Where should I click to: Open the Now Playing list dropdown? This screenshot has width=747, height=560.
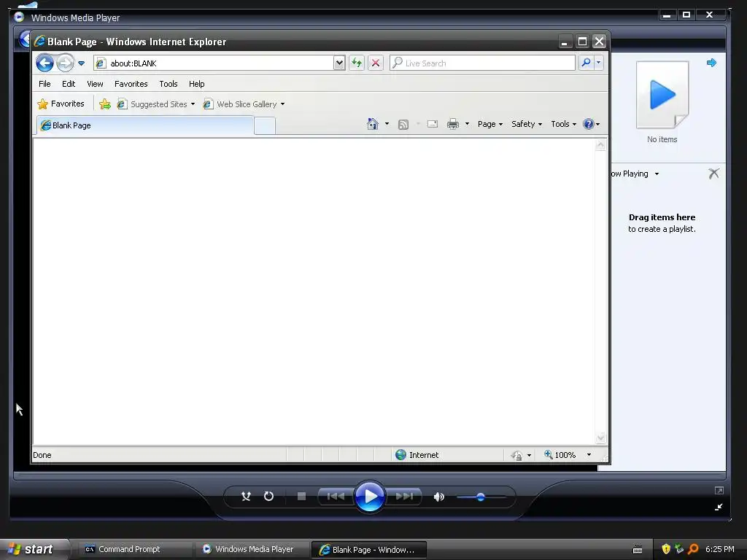[x=657, y=174]
